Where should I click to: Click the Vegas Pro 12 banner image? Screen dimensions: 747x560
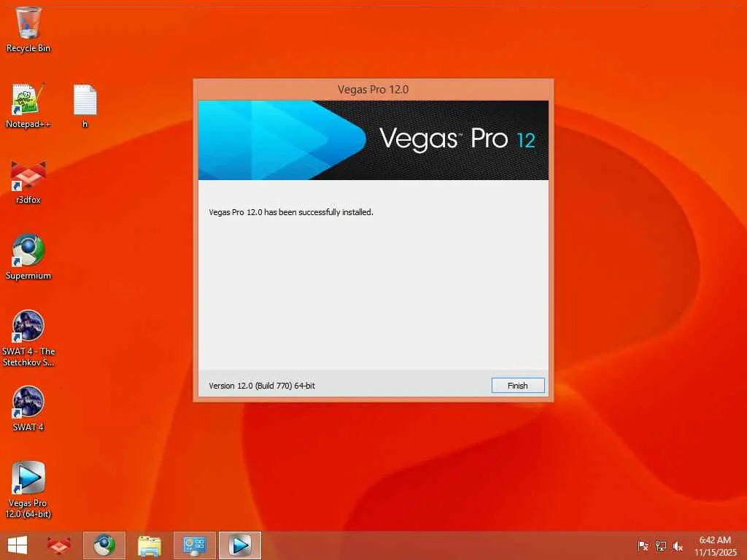click(373, 140)
